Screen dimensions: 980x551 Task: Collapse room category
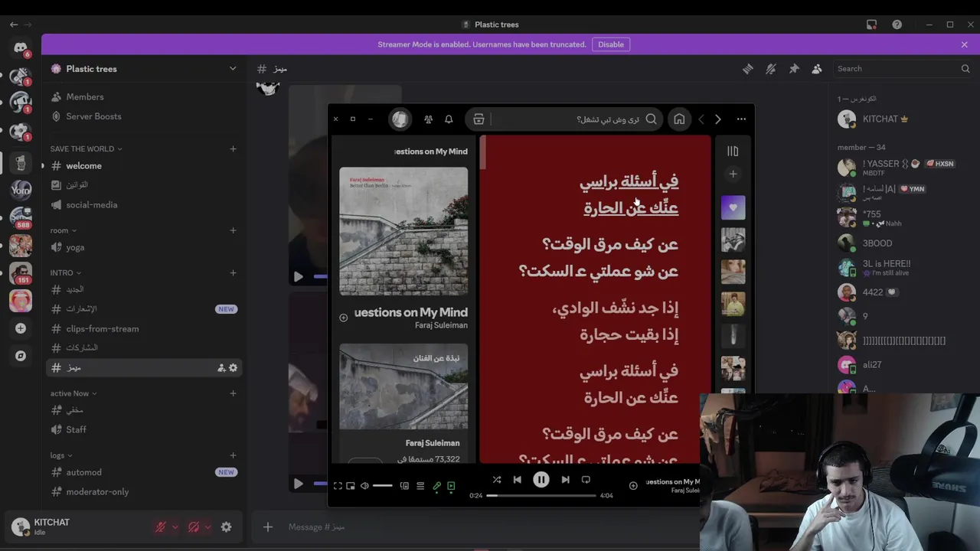(64, 230)
